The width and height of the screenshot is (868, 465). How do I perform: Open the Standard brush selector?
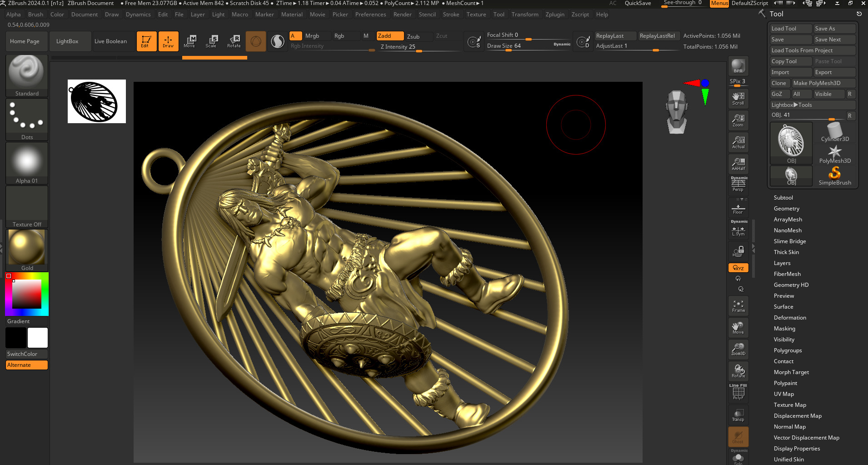(x=27, y=76)
